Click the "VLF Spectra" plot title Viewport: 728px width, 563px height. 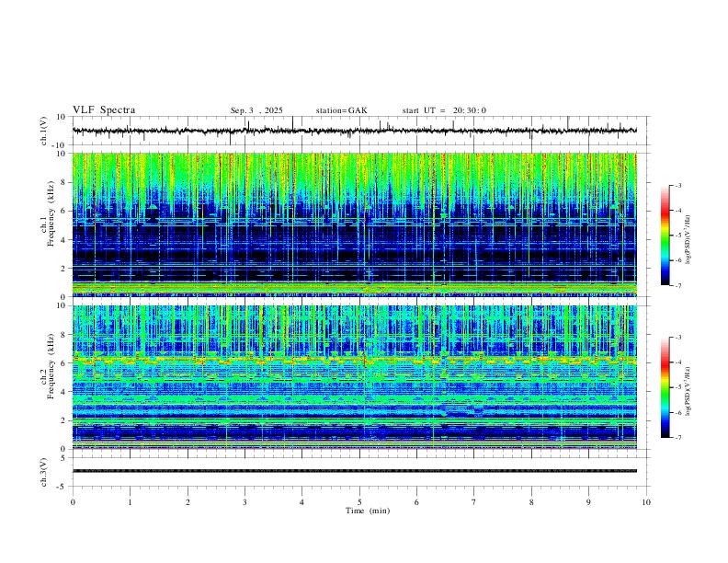click(x=104, y=110)
